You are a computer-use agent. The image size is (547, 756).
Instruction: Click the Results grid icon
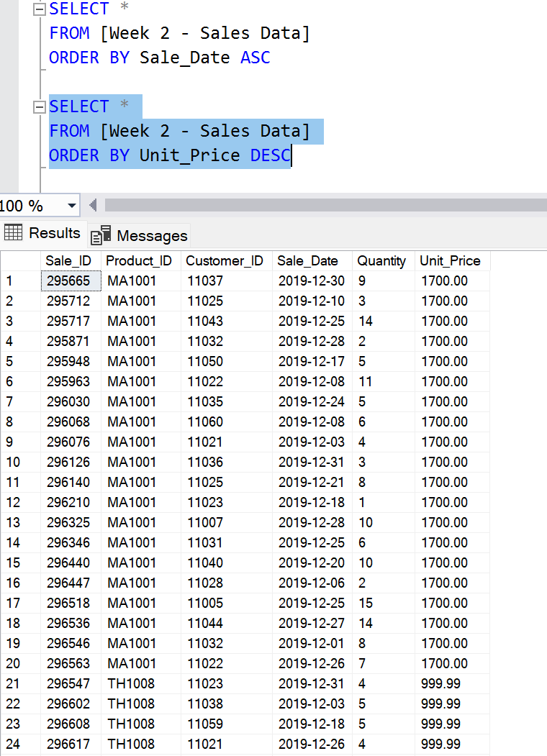14,232
